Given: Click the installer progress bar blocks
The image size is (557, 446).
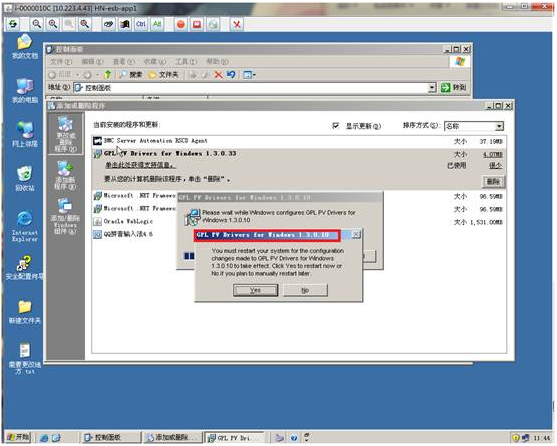Looking at the screenshot, I should coord(189,256).
